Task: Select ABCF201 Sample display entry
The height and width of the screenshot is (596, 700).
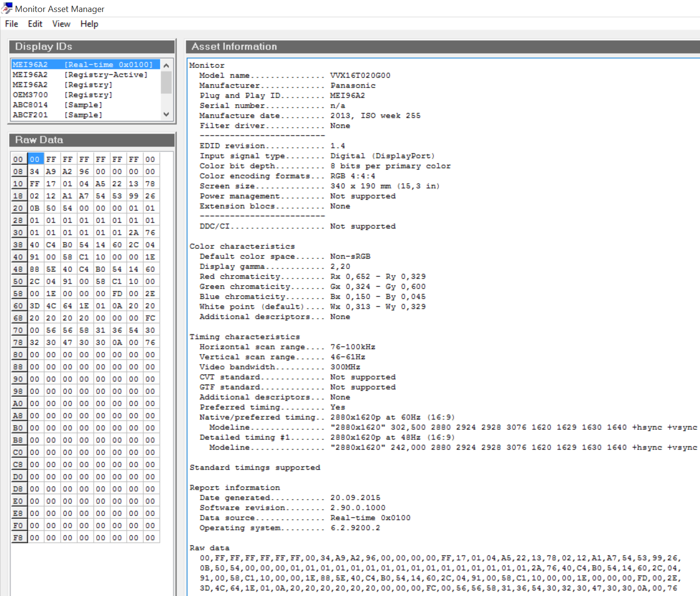Action: tap(86, 115)
